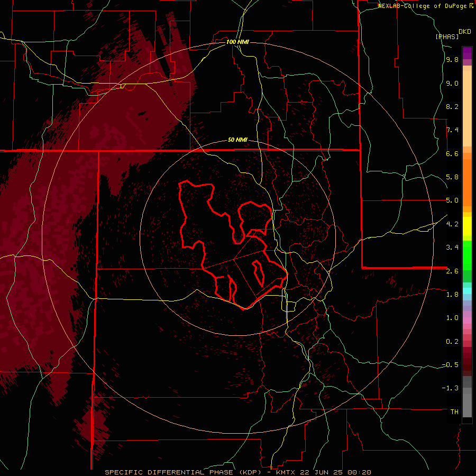Click the 5.8 value on the color scale
Viewport: 476px width, 476px height.
coord(452,177)
